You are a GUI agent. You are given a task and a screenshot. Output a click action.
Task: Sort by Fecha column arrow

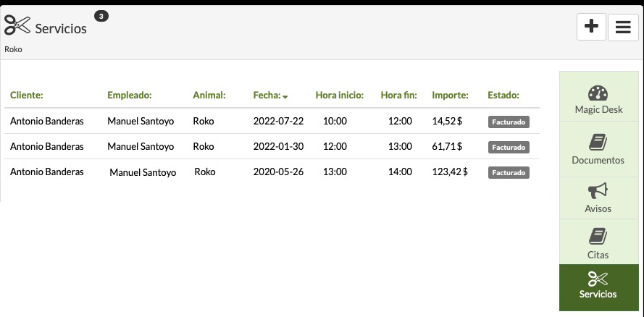point(285,96)
